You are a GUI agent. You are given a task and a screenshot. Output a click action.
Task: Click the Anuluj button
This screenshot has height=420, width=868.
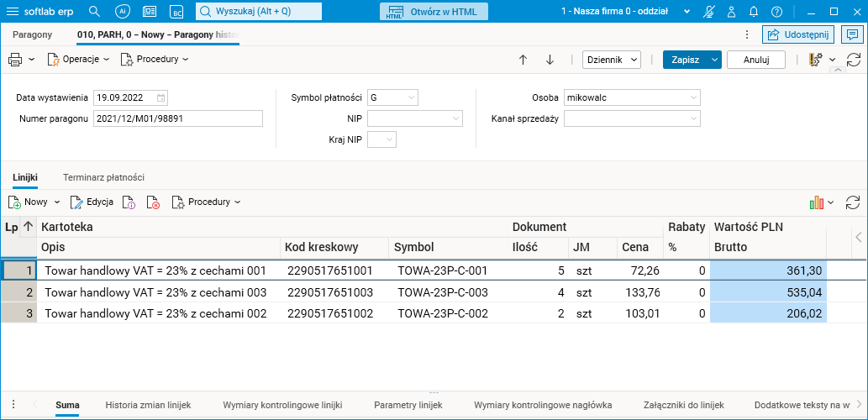coord(756,60)
